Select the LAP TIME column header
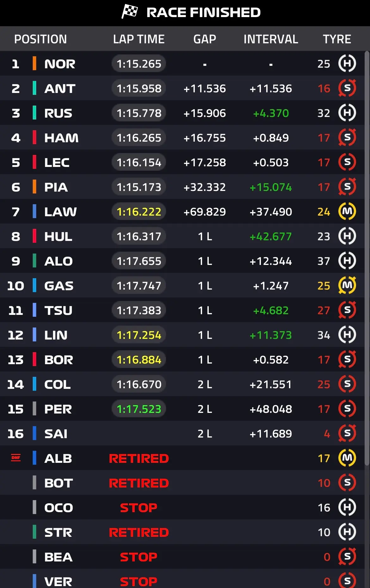This screenshot has width=370, height=588. click(139, 39)
